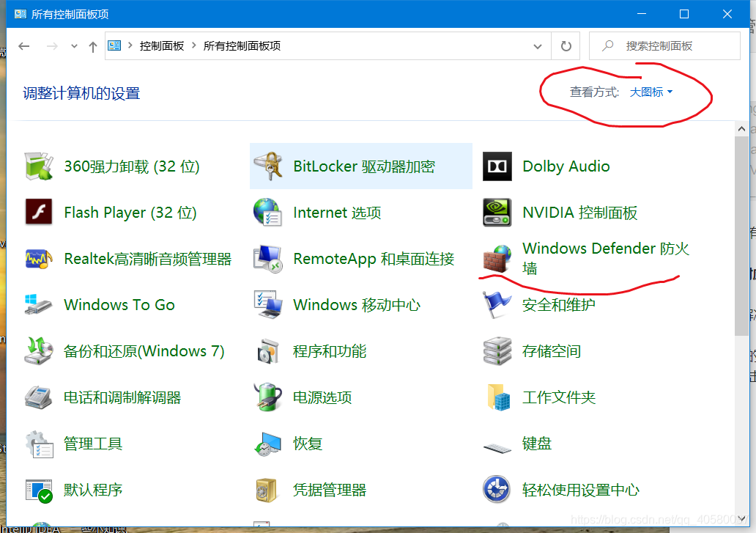Open the 程序和功能 disc box icon
756x533 pixels.
[x=268, y=351]
